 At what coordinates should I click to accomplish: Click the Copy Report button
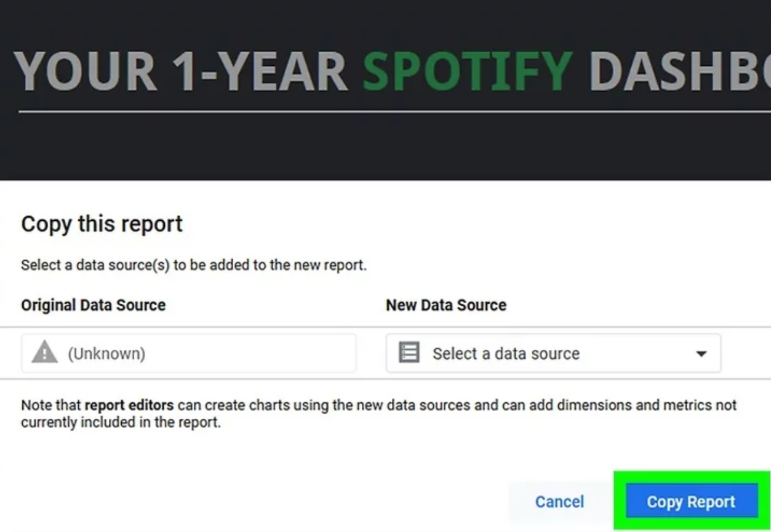(x=690, y=501)
